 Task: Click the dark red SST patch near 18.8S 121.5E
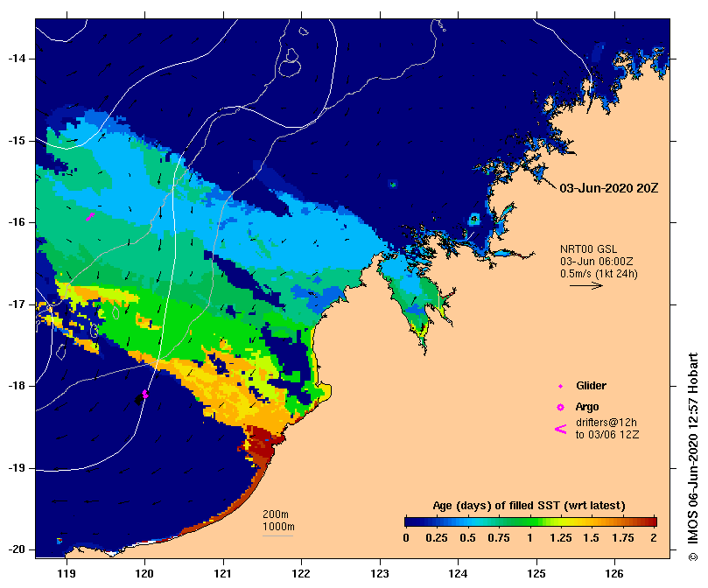click(x=261, y=444)
